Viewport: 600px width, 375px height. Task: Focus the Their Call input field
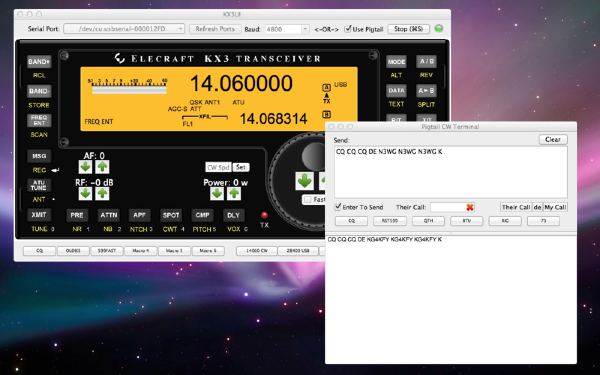[448, 207]
